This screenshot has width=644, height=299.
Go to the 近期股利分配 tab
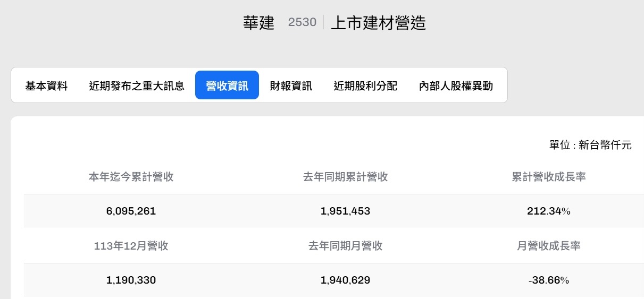365,86
